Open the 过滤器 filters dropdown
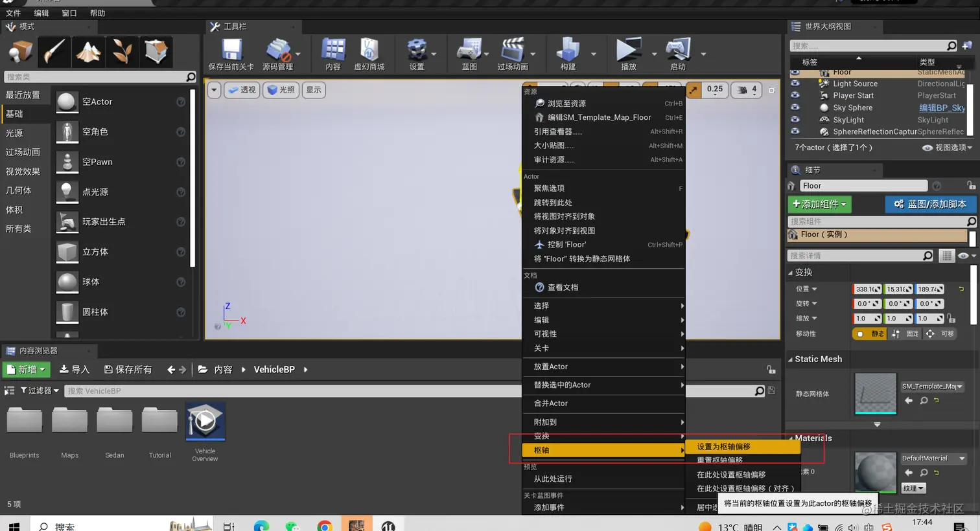The height and width of the screenshot is (531, 980). (x=40, y=390)
